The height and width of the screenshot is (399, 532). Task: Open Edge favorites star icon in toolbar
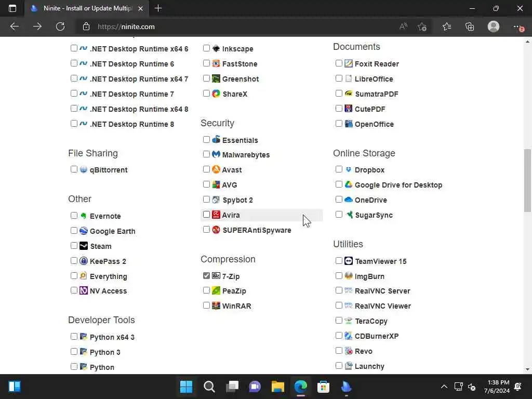pyautogui.click(x=446, y=26)
